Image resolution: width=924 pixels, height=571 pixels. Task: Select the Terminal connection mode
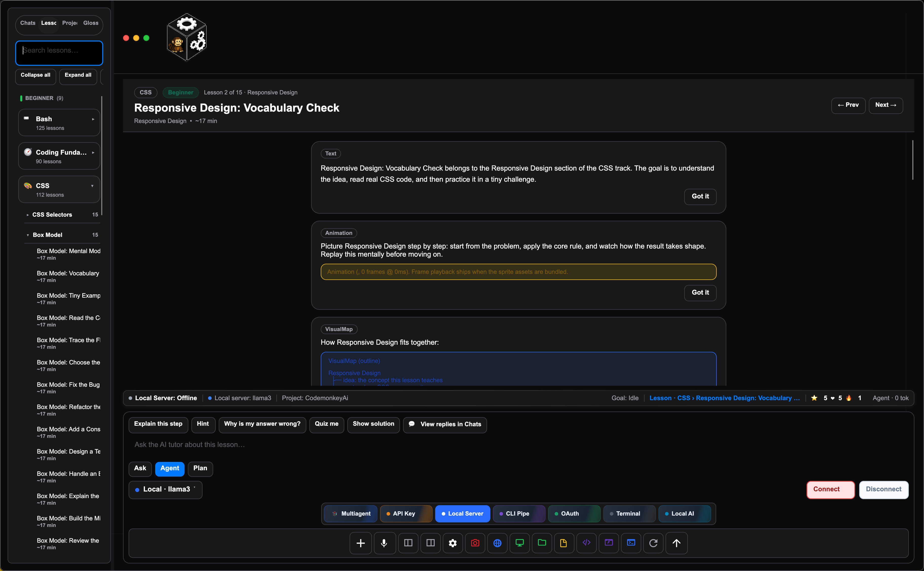tap(629, 514)
